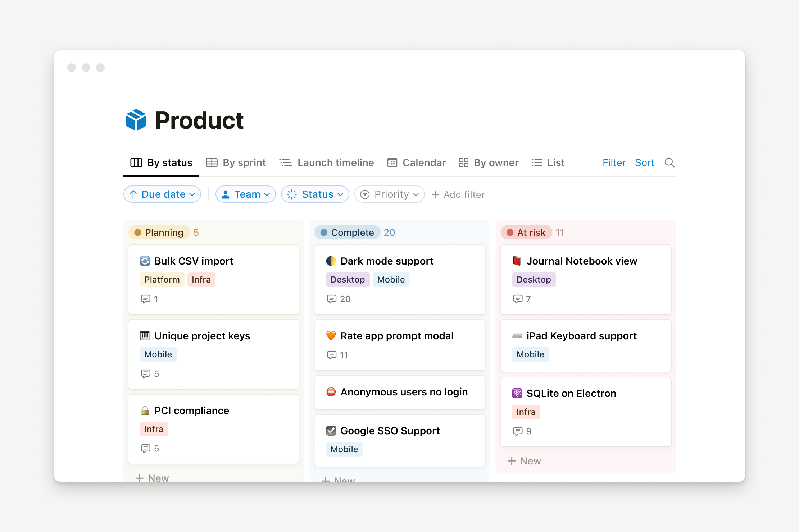The image size is (799, 532).
Task: Click the Bulk CSV import icon
Action: [x=145, y=261]
